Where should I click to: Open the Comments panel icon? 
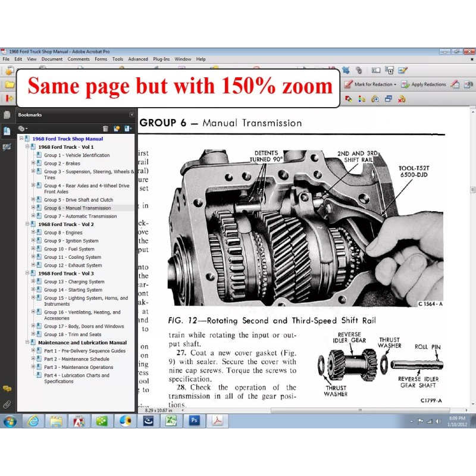7,389
